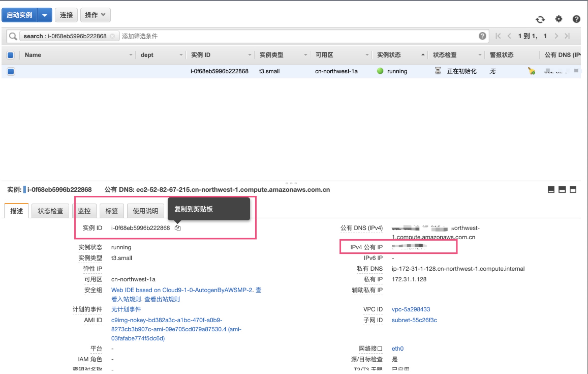Maximize the details pane with the largest layout icon
This screenshot has height=374, width=588.
coord(573,190)
